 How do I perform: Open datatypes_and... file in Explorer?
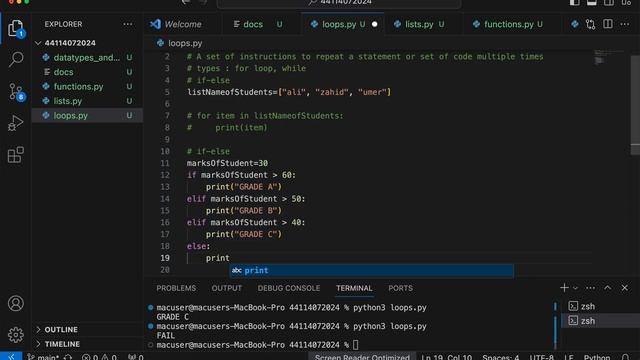pos(87,58)
